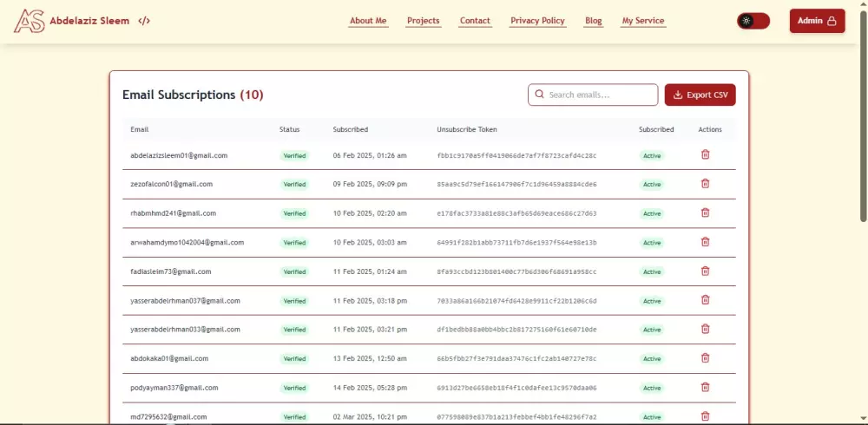Click the Active badge for rhabmhmd241@gmail.com
868x425 pixels.
click(x=652, y=213)
